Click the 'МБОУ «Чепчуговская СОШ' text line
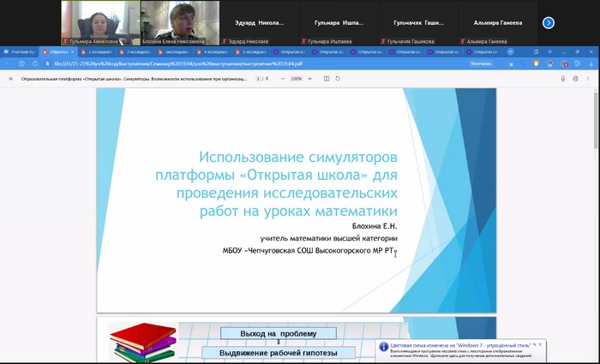The image size is (600, 364). coord(310,251)
